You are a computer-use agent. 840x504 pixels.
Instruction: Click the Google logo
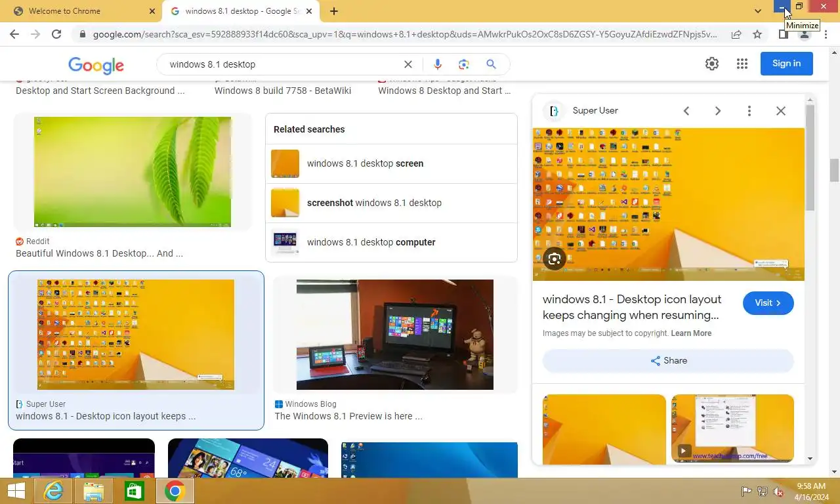96,64
